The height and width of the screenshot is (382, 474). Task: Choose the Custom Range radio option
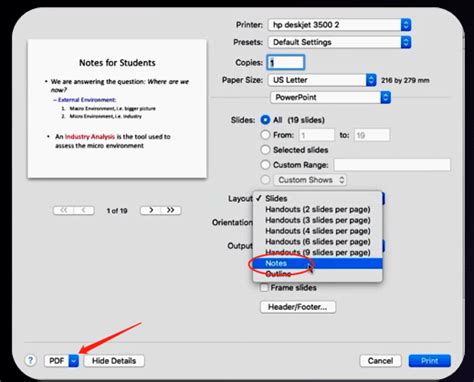pos(265,165)
